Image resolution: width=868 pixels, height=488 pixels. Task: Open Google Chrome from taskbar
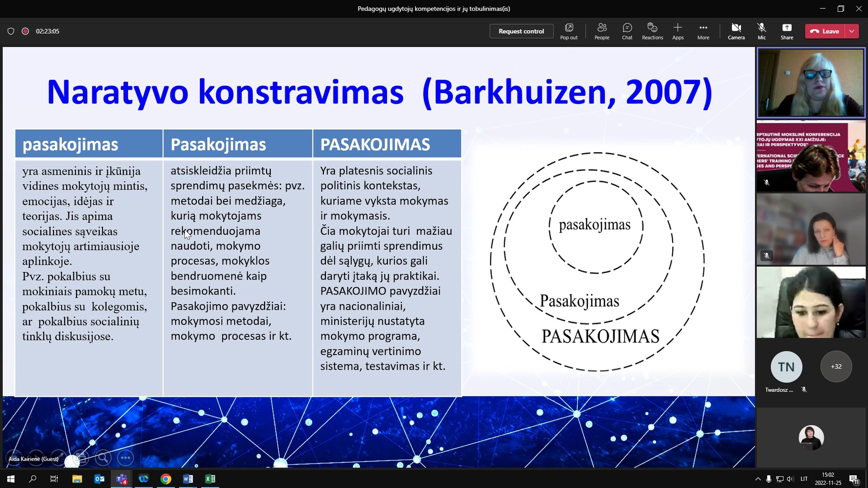pos(166,479)
